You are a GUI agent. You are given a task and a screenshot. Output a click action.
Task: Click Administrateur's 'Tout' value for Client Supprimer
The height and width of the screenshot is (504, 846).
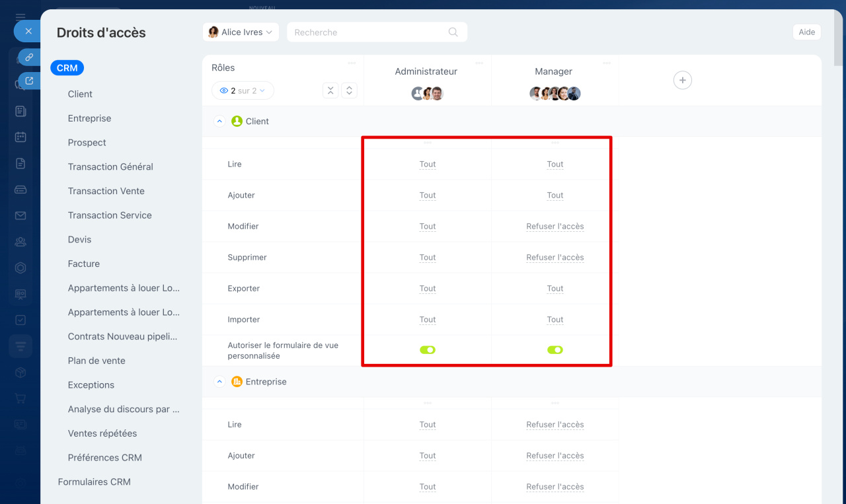click(428, 258)
